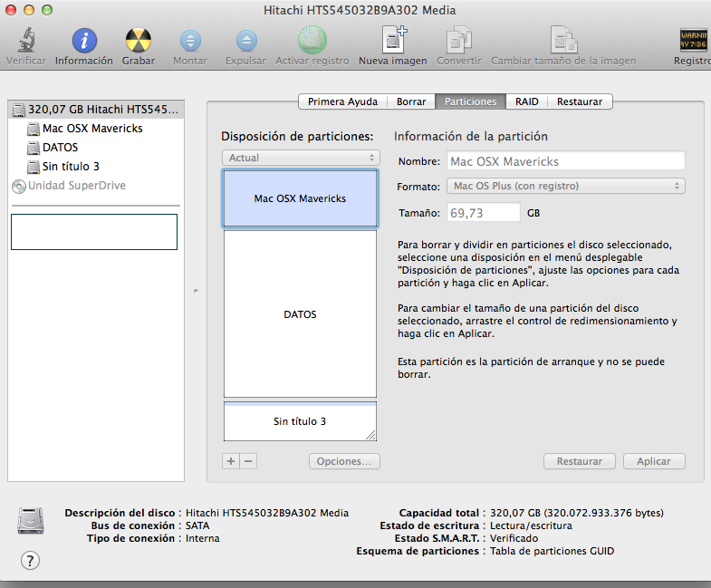
Task: Select the Sin título 3 partition block
Action: coord(300,421)
